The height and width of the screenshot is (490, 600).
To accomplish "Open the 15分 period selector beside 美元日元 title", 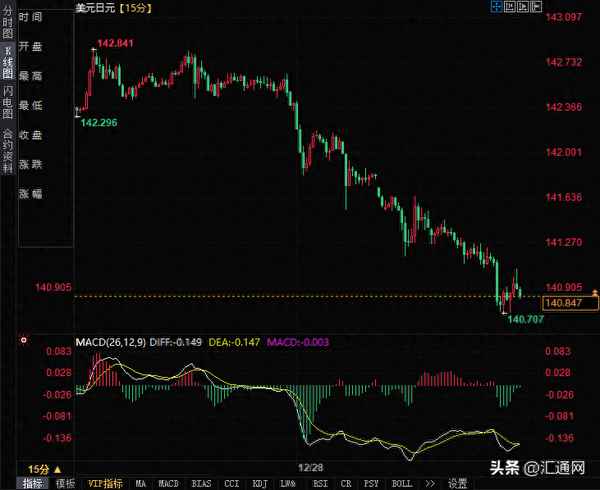I will coord(134,9).
